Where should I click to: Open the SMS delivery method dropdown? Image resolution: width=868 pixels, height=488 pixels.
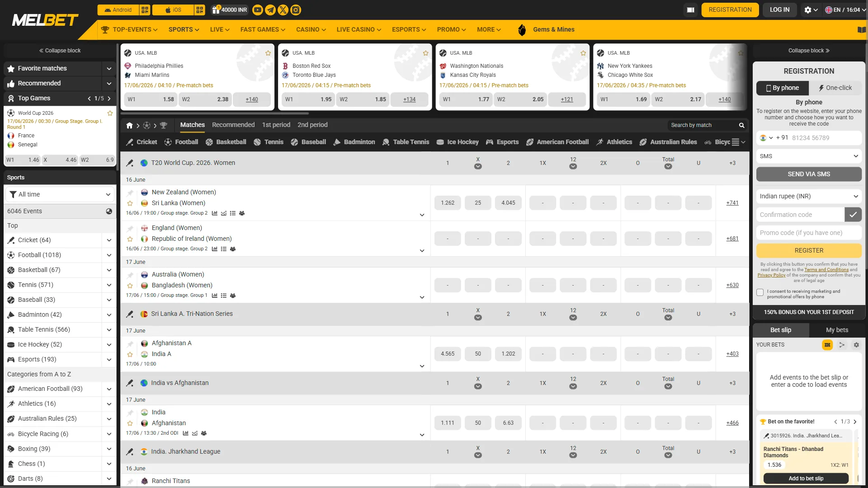(x=809, y=156)
